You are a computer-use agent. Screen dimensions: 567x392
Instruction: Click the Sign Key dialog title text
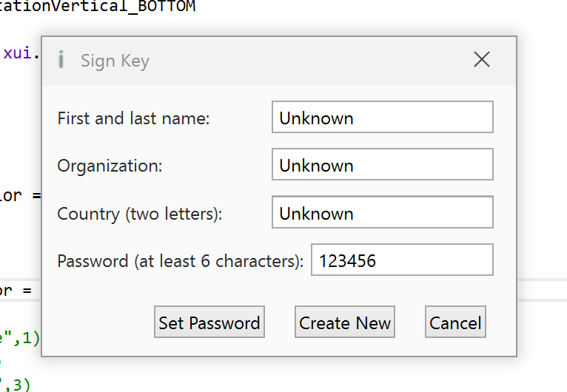point(115,61)
